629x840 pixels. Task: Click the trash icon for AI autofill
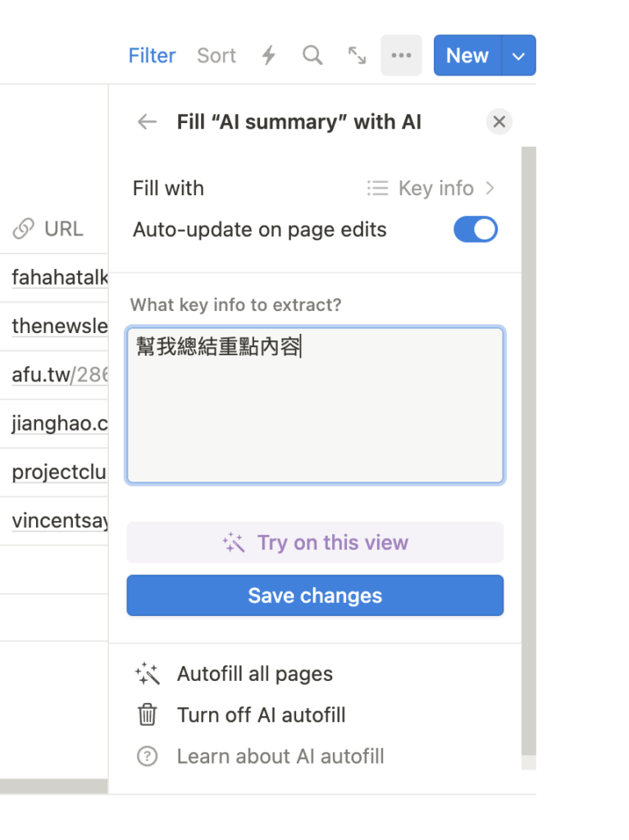(x=148, y=714)
